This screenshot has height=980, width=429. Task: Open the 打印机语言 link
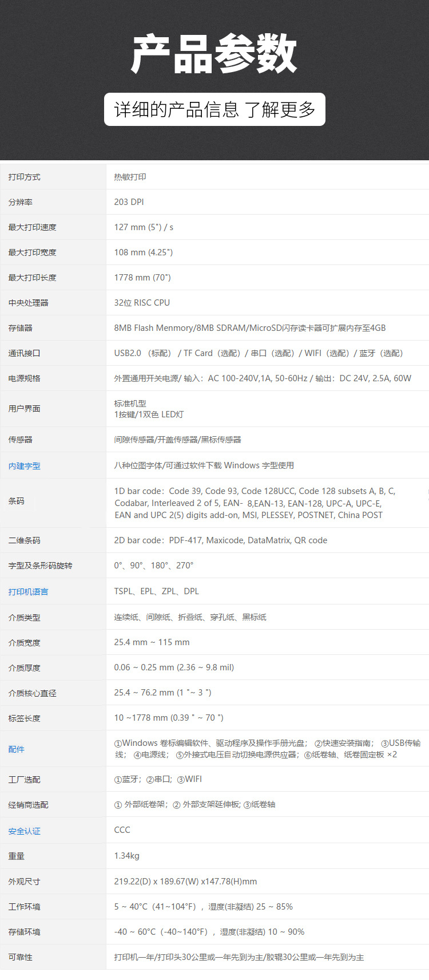pyautogui.click(x=28, y=592)
